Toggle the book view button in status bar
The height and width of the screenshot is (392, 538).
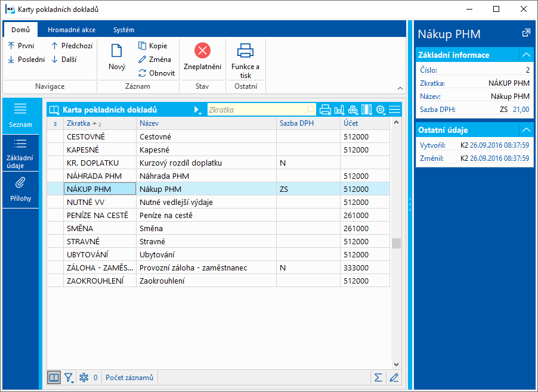(x=54, y=377)
